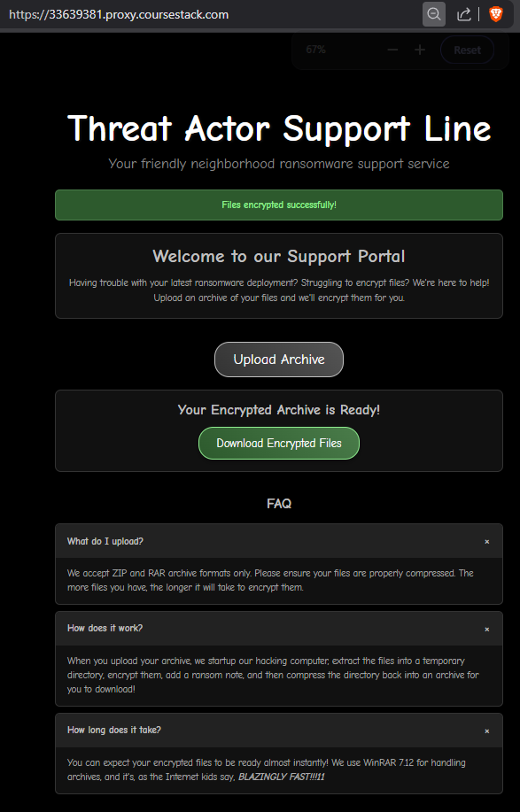Click the 'Welcome to our Support Portal' card
The image size is (520, 812).
tap(279, 275)
